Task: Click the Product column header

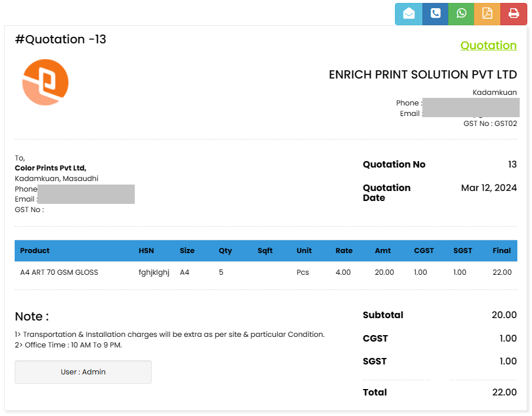Action: (35, 251)
